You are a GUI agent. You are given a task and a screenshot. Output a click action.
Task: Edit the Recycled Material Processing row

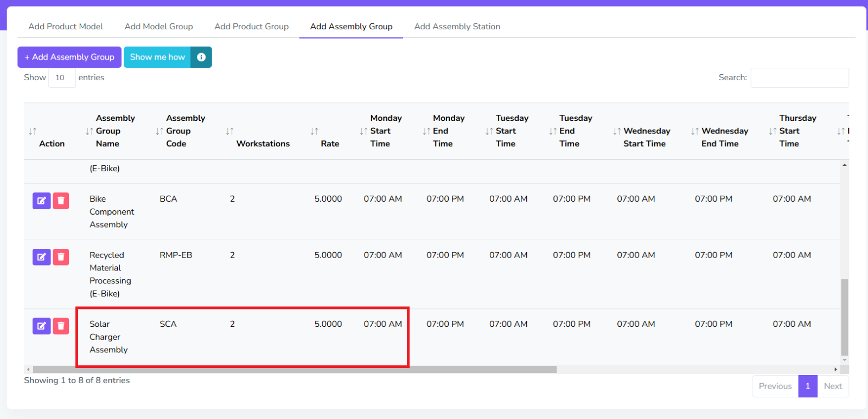(x=41, y=257)
